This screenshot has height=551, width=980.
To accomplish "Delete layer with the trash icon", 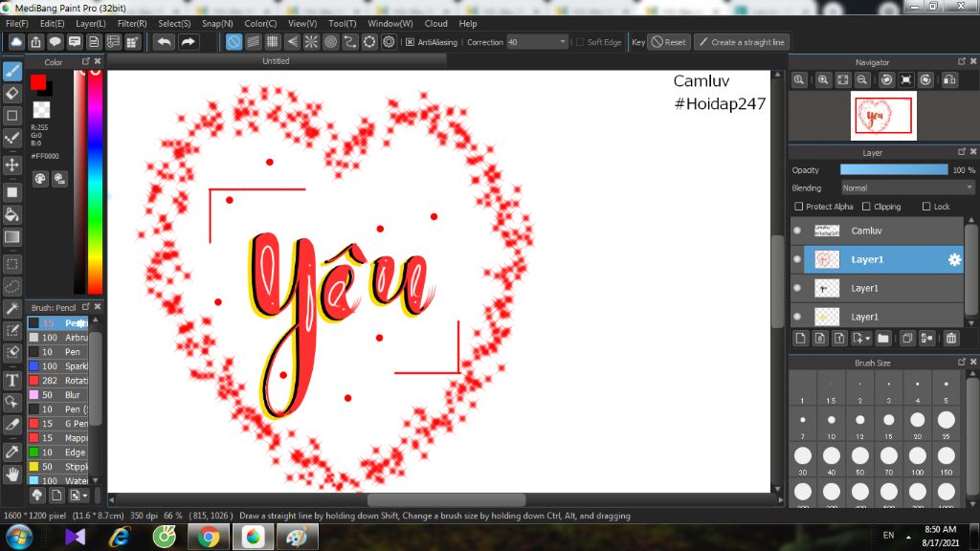I will click(951, 338).
